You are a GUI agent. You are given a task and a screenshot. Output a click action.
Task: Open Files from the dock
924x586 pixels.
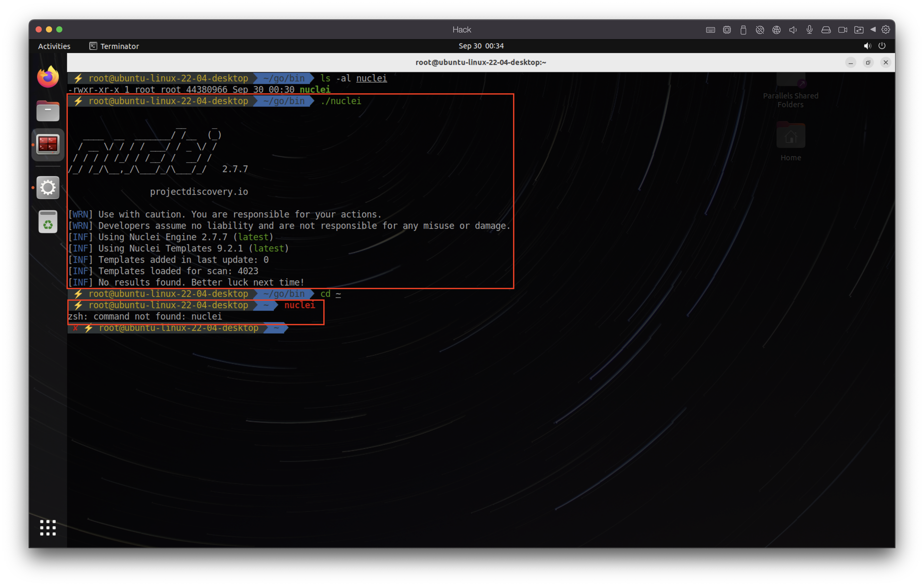(48, 111)
